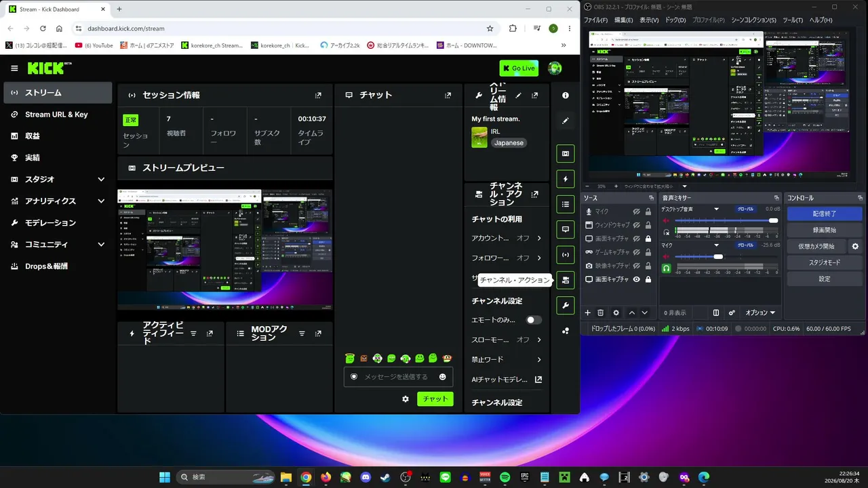
Task: Click the chat message input field
Action: [398, 377]
